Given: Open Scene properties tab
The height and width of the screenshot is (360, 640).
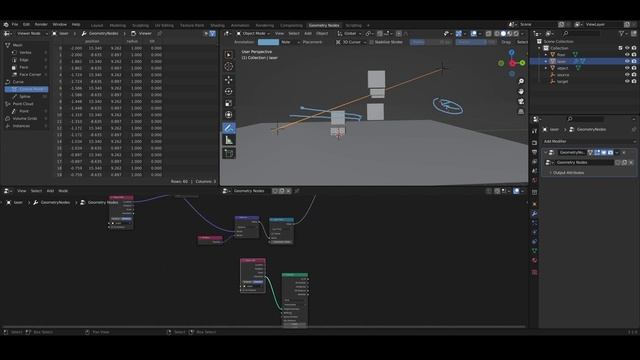Looking at the screenshot, I should coord(534,171).
